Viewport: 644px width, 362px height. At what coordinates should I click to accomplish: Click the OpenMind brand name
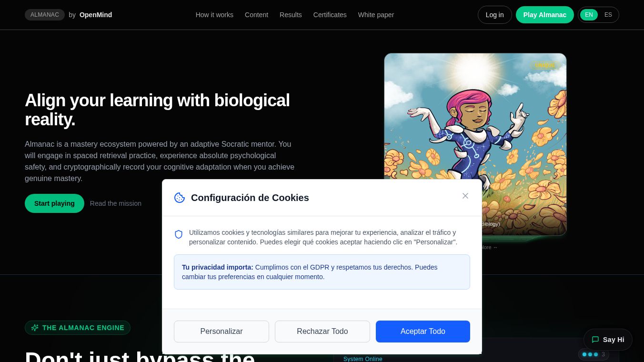(x=96, y=15)
